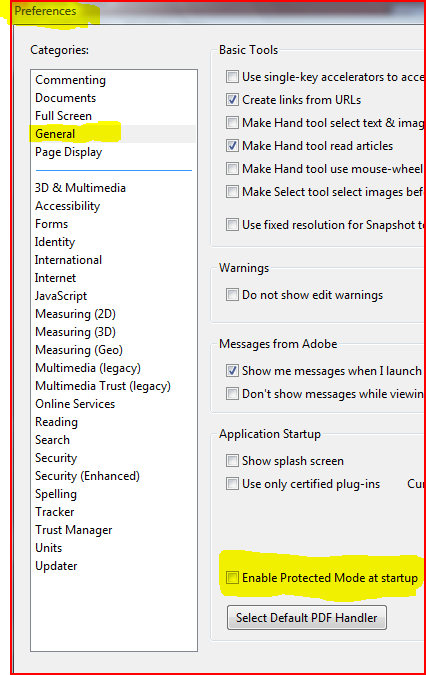426x675 pixels.
Task: Open Trust Manager preferences
Action: pos(74,530)
